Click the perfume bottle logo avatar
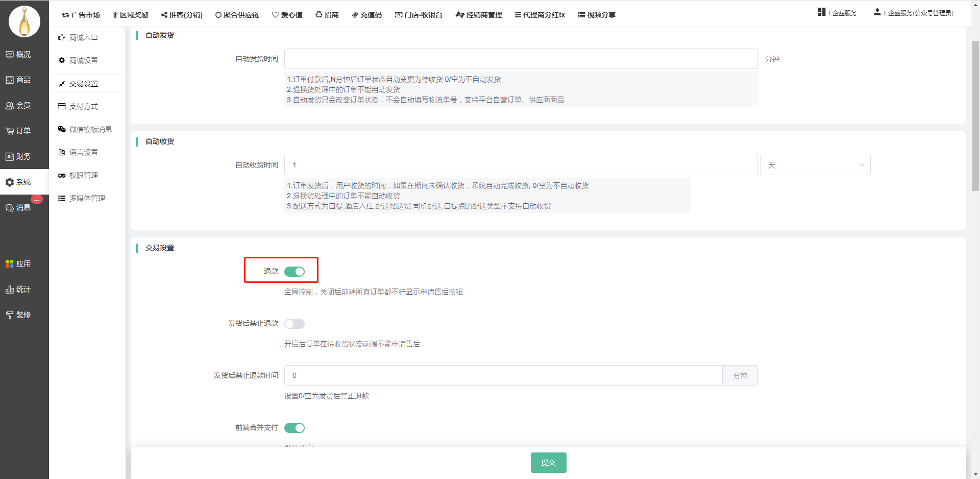 [x=24, y=22]
